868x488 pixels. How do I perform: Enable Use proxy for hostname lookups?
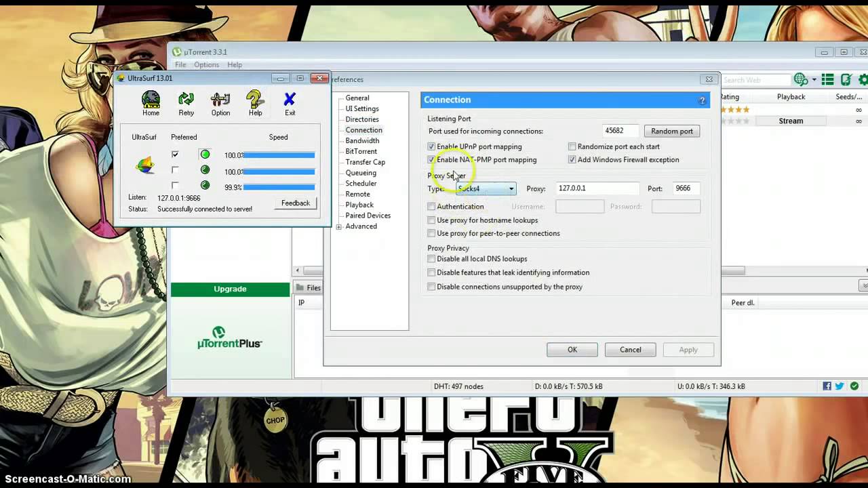[431, 220]
